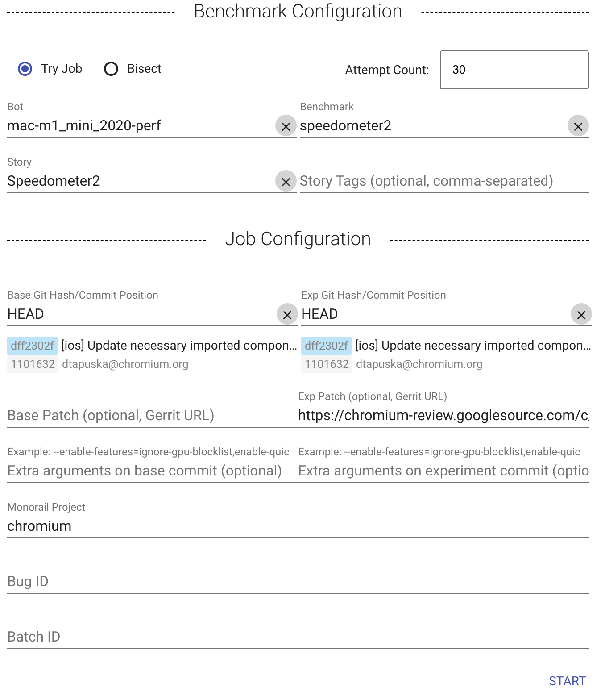Click the Exp Patch URL field
This screenshot has height=700, width=605.
click(443, 416)
